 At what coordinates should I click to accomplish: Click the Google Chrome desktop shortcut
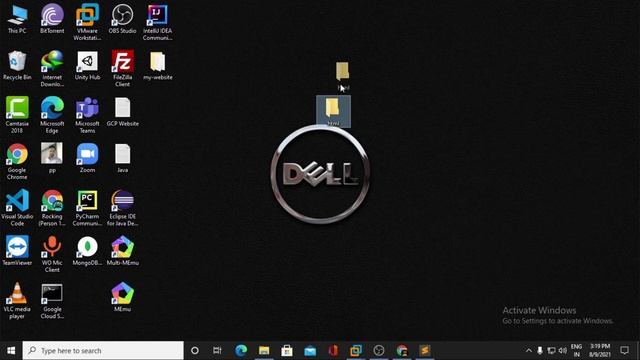pyautogui.click(x=17, y=162)
